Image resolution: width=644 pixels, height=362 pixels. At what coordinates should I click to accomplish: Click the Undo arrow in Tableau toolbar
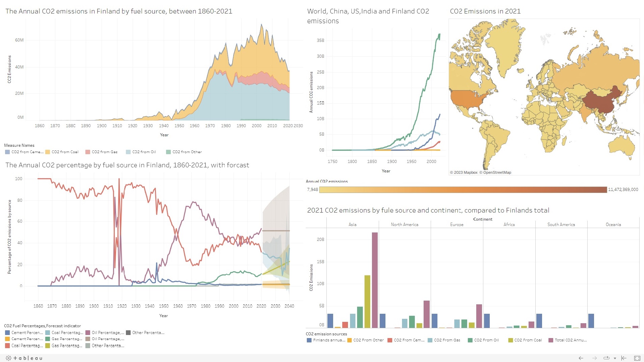pyautogui.click(x=581, y=358)
